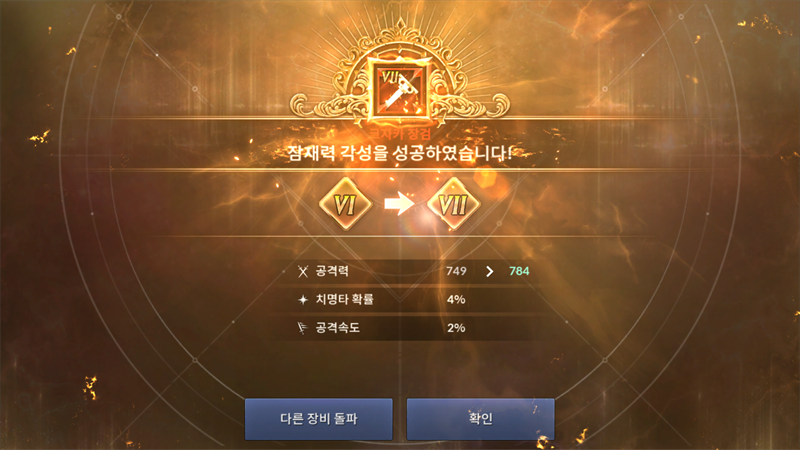Click the 확인 confirm button
This screenshot has height=450, width=800.
[x=480, y=419]
